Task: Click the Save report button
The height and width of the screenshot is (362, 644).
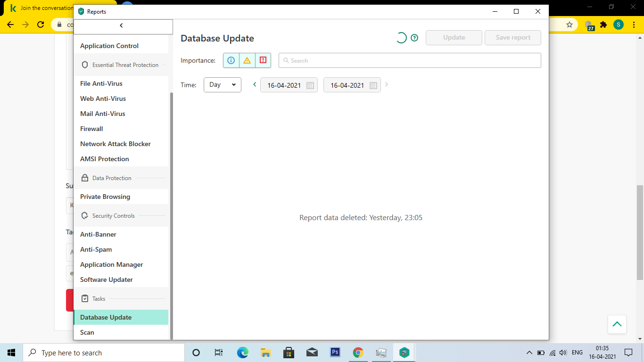Action: 513,38
